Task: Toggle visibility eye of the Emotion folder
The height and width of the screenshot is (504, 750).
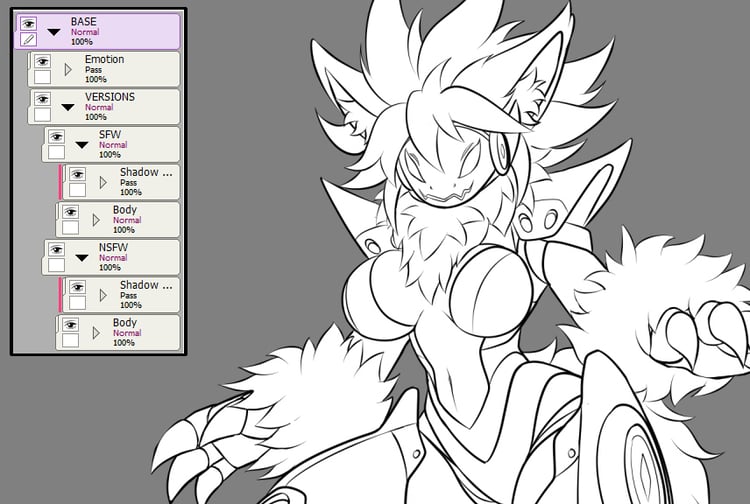Action: [43, 61]
